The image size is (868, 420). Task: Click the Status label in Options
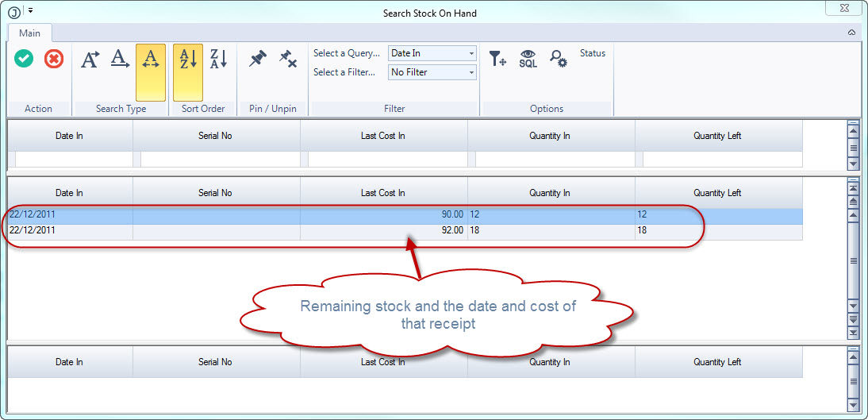(593, 53)
